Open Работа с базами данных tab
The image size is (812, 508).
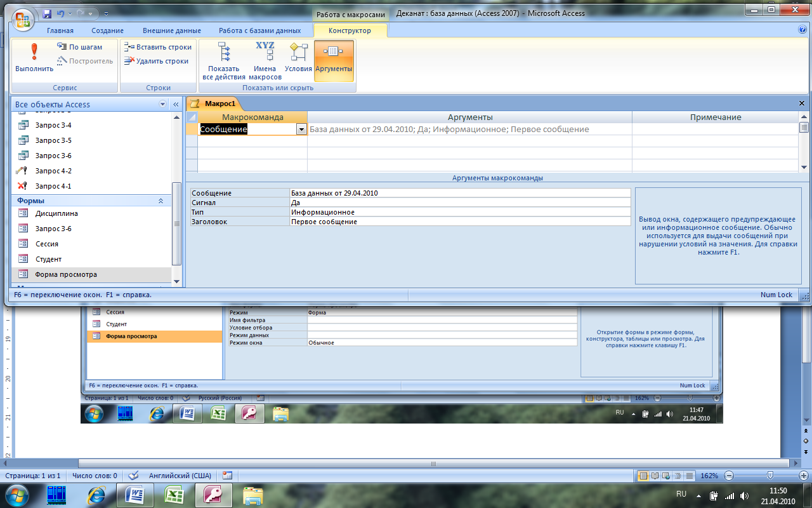click(260, 30)
